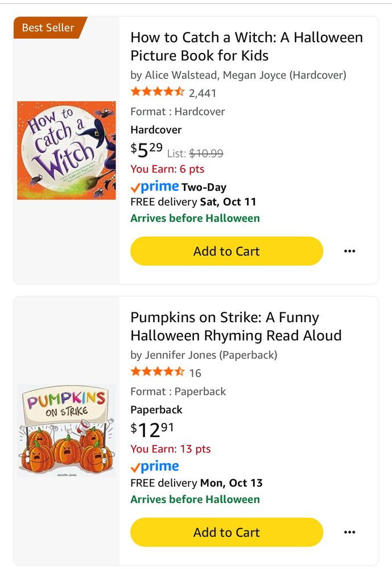
Task: Open the 16 ratings count
Action: coord(195,373)
